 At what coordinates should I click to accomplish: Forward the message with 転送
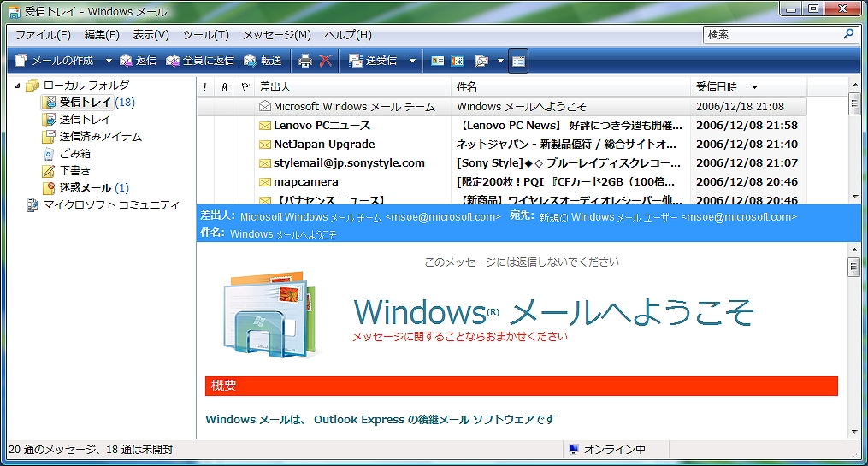pos(263,61)
